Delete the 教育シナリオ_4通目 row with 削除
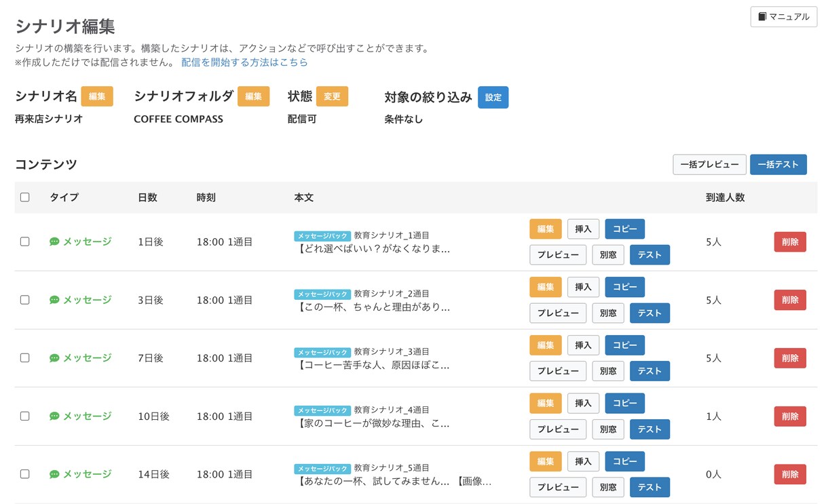The height and width of the screenshot is (504, 828). coord(790,416)
